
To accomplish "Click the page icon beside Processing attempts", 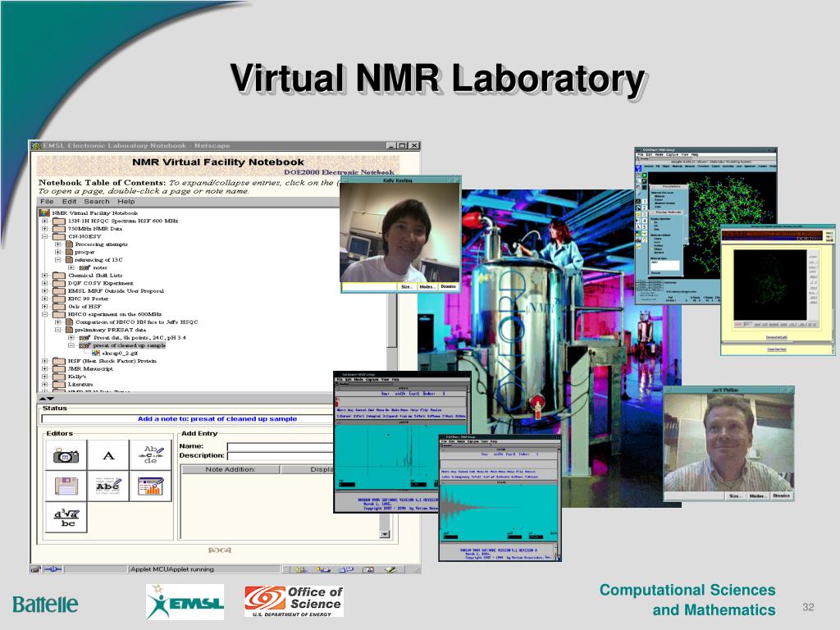I will [x=69, y=244].
